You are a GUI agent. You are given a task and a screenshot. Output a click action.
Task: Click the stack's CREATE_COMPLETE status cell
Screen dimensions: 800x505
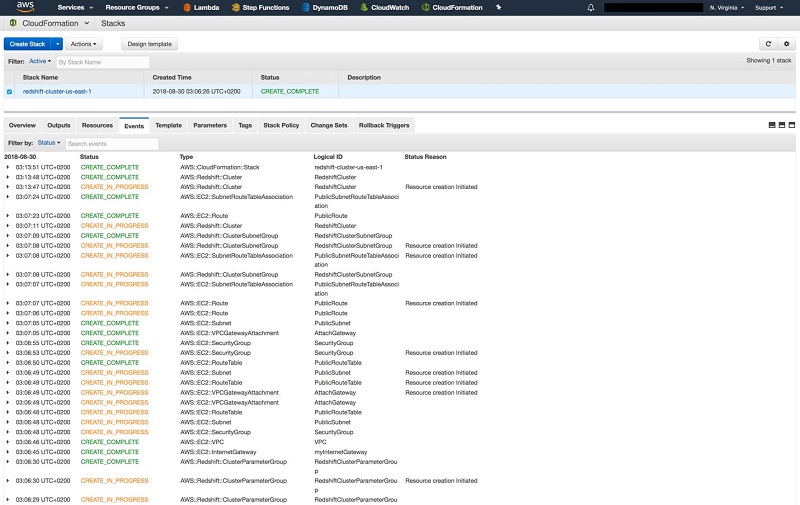point(290,91)
